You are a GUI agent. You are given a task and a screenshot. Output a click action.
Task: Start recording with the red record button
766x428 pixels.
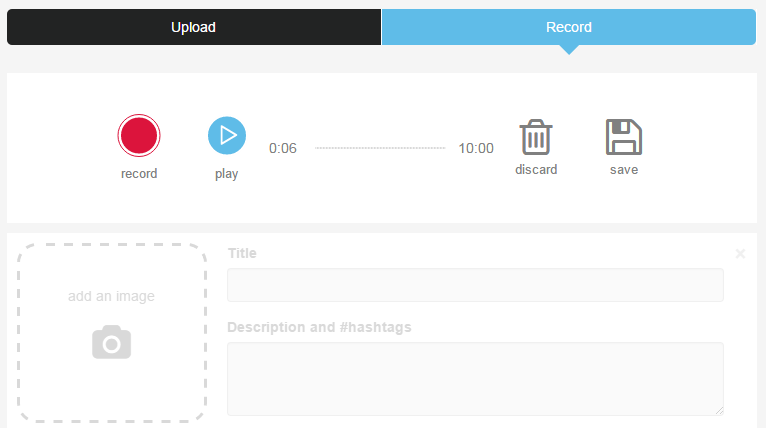click(x=139, y=135)
